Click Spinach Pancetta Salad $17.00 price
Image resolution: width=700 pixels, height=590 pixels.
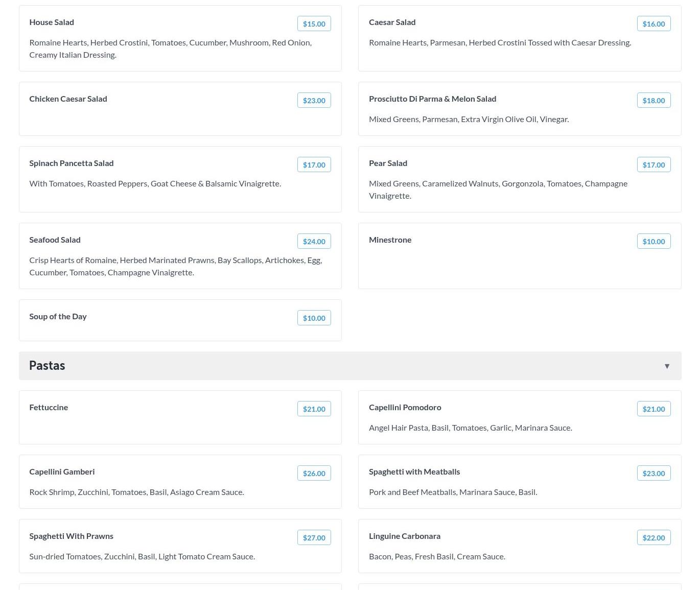pos(314,165)
